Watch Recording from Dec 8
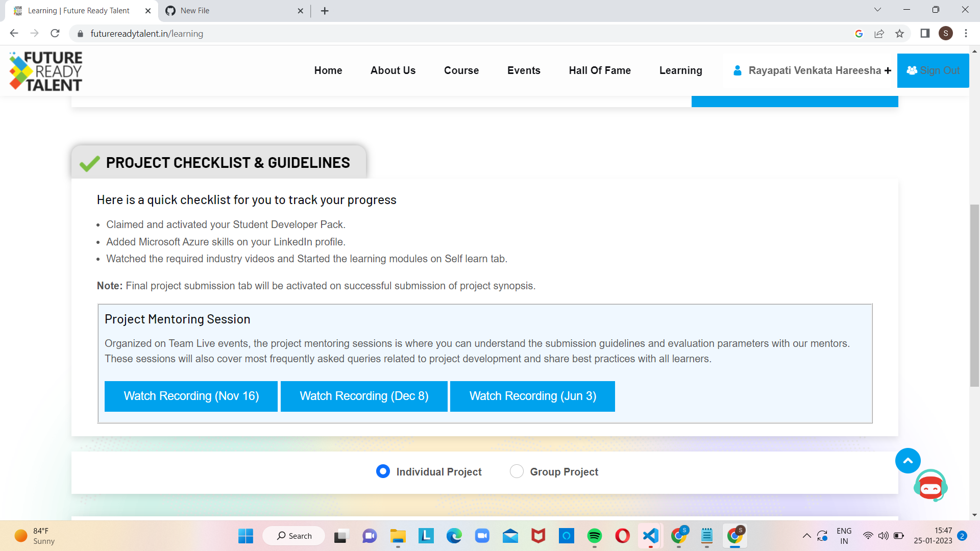The image size is (980, 551). click(x=364, y=396)
